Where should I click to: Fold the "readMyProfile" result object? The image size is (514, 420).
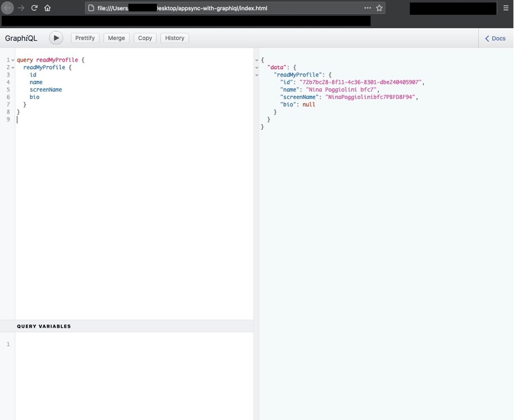coord(257,75)
